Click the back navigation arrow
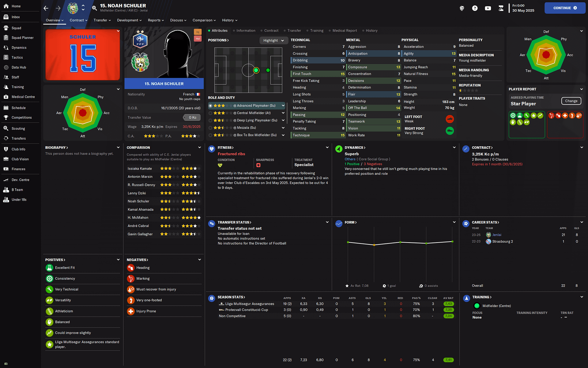The image size is (588, 368). click(x=46, y=8)
